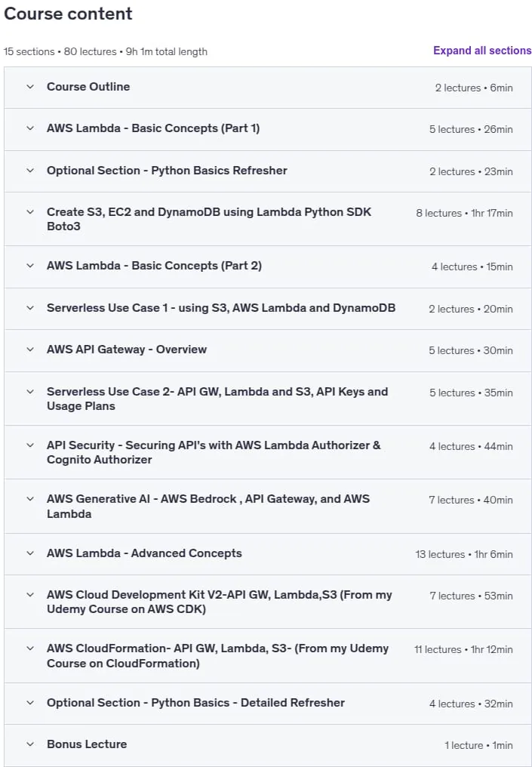The width and height of the screenshot is (532, 767).
Task: Click chevron next to AWS Lambda Basic Concepts Part 2
Action: click(x=30, y=266)
